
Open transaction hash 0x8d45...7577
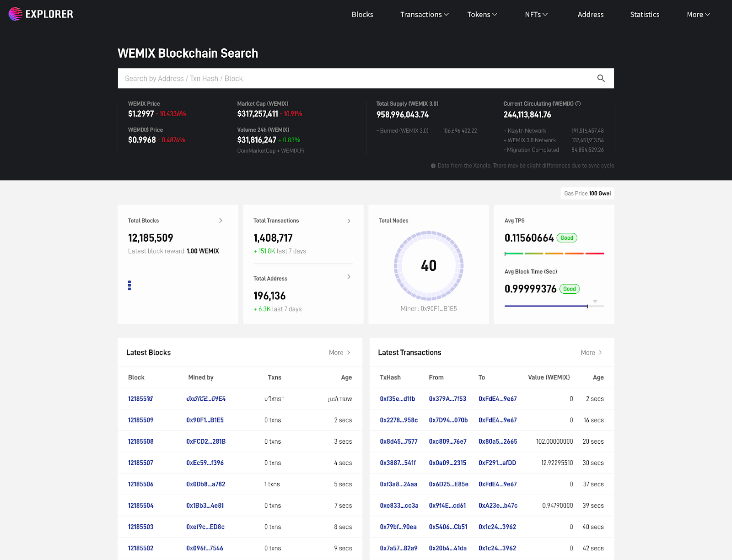coord(399,442)
